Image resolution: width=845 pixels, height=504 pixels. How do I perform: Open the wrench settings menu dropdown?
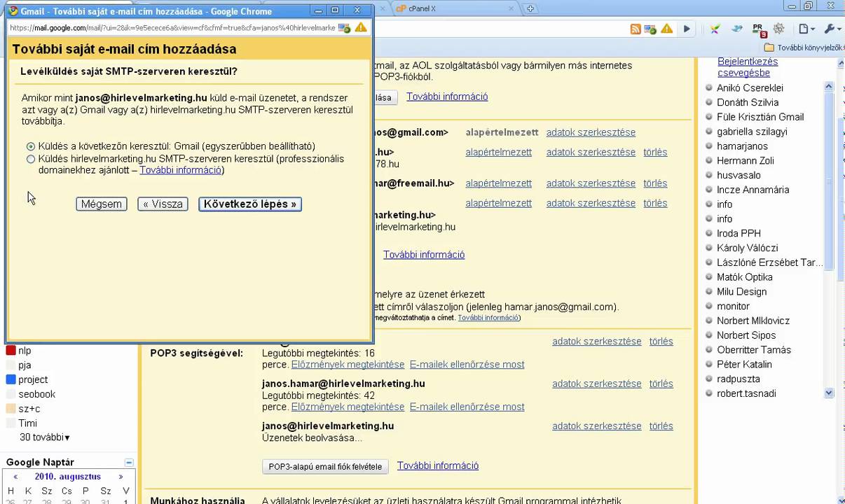[833, 29]
